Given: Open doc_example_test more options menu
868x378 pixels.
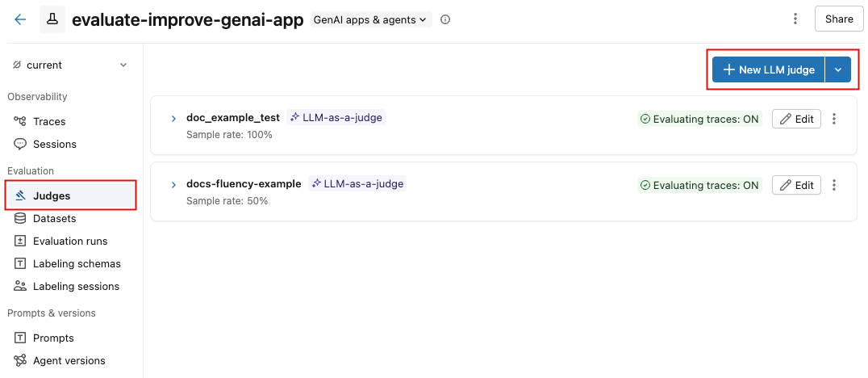Looking at the screenshot, I should 834,119.
